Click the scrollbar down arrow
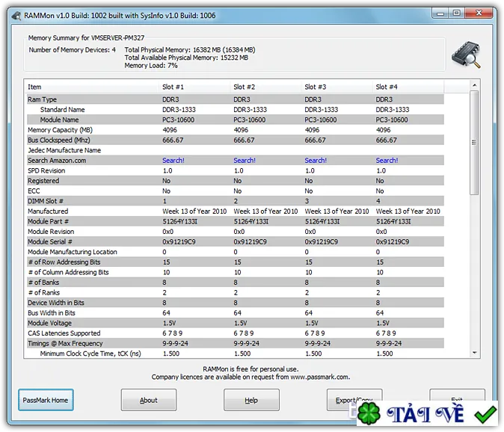504x432 pixels. click(474, 353)
